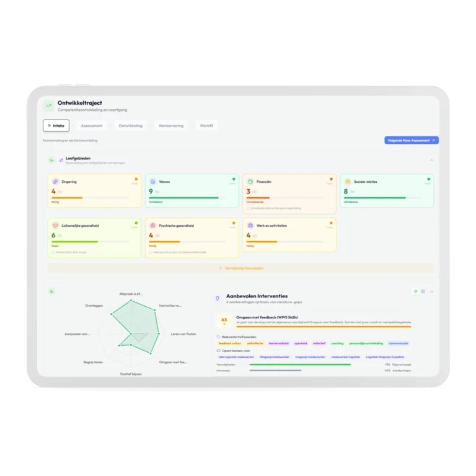Click the Ontwikkeltraject trend icon in header
476x476 pixels.
tap(48, 105)
